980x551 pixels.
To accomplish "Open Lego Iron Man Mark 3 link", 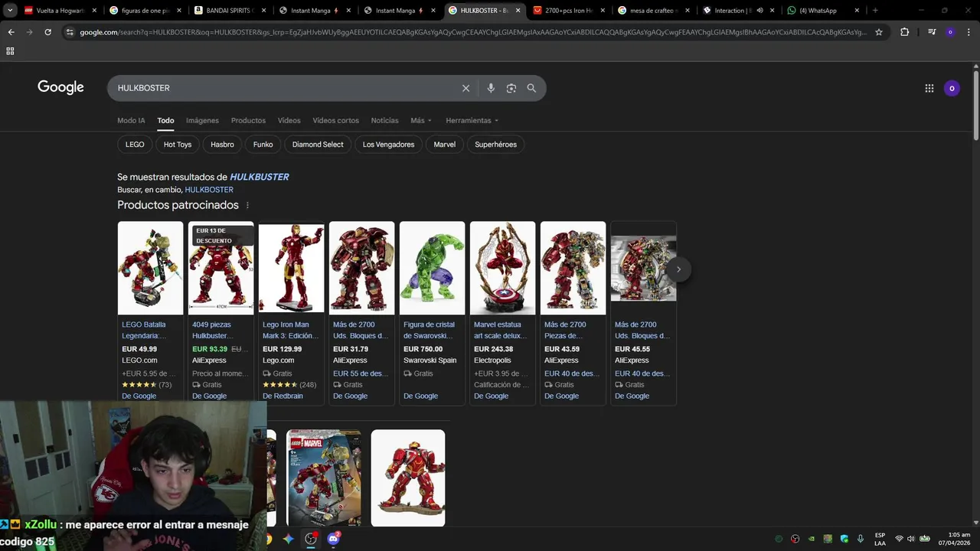I will [290, 330].
